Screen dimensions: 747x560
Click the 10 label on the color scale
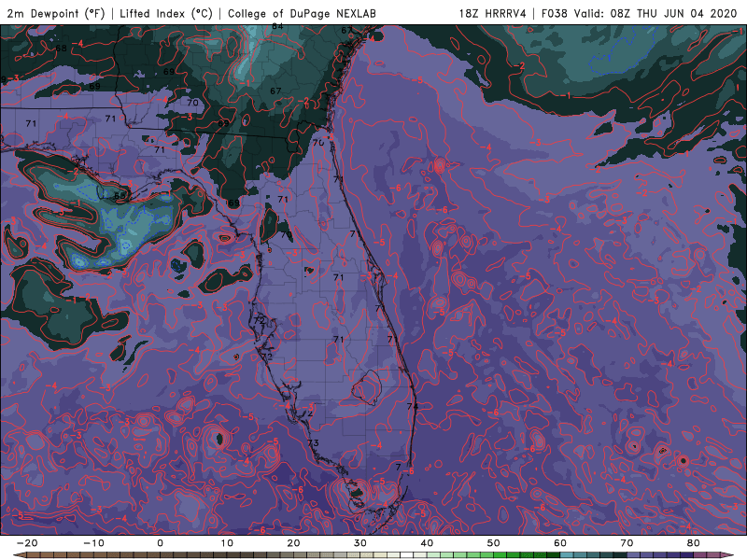[227, 543]
